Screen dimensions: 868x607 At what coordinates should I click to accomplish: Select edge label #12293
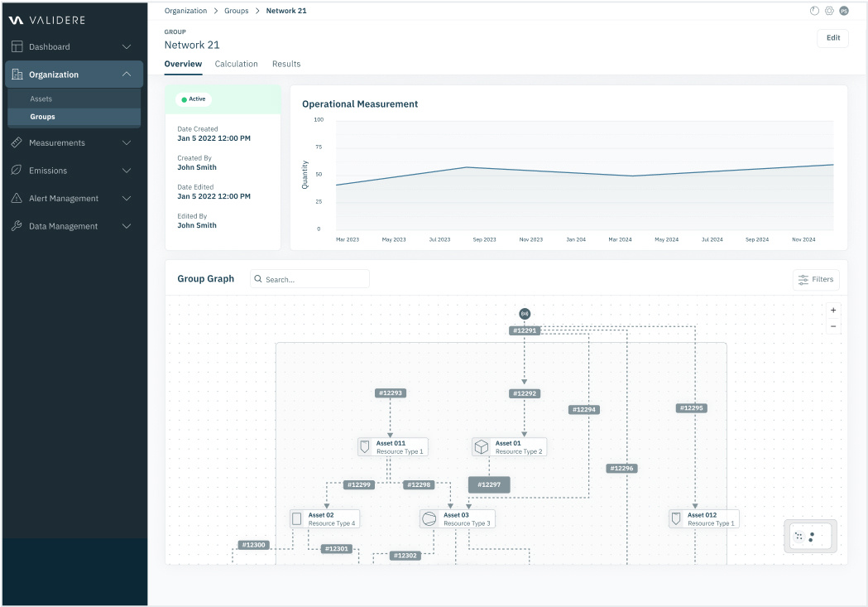[391, 393]
